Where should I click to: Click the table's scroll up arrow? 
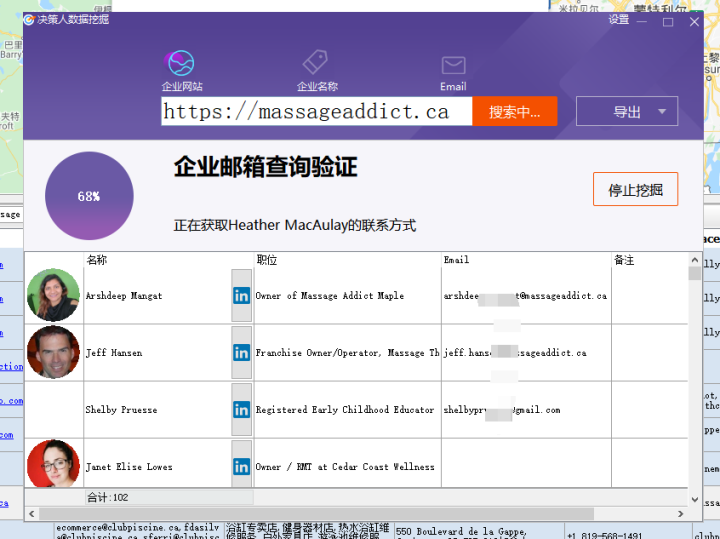[x=695, y=259]
